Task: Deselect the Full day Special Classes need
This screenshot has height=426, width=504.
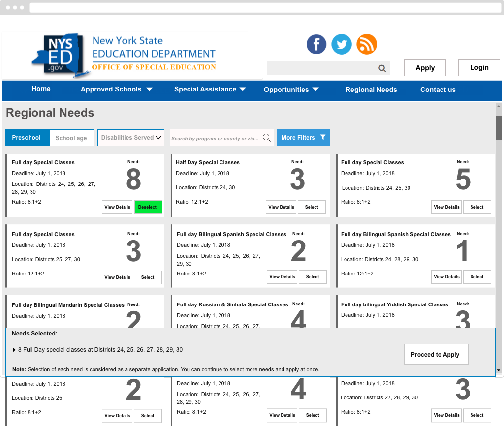Action: [x=148, y=207]
